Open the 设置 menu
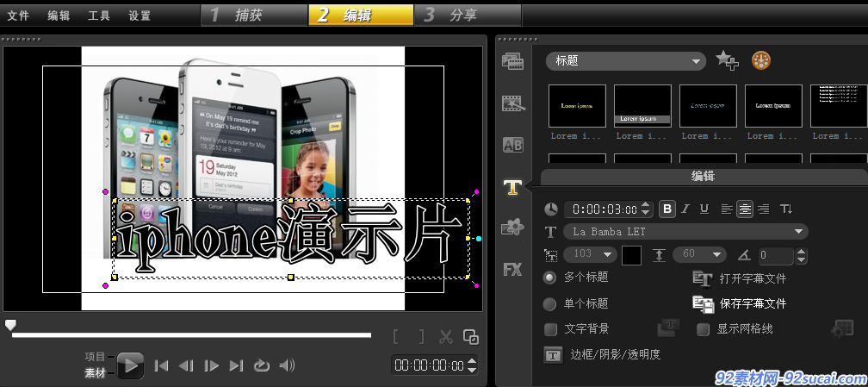The image size is (868, 387). (x=139, y=16)
